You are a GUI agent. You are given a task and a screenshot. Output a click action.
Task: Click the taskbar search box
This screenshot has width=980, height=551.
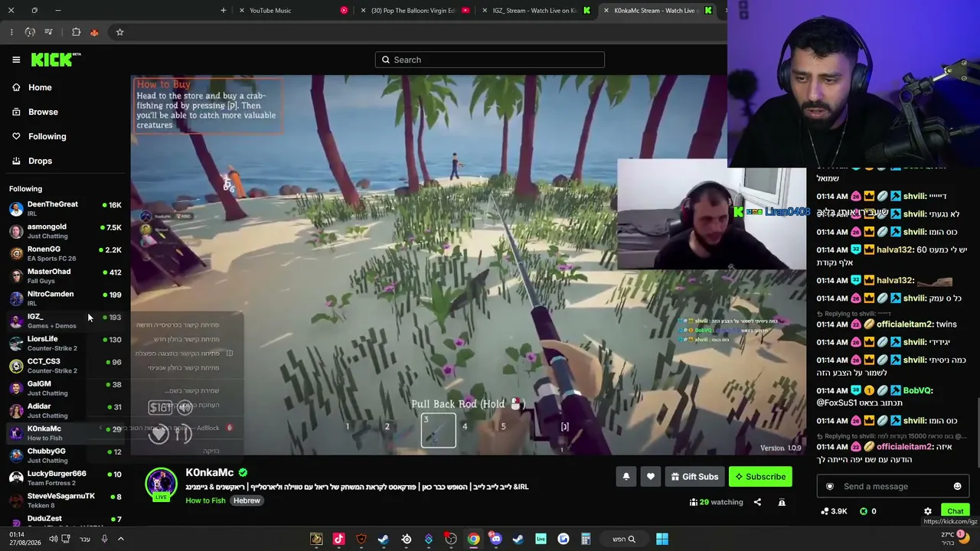(623, 539)
